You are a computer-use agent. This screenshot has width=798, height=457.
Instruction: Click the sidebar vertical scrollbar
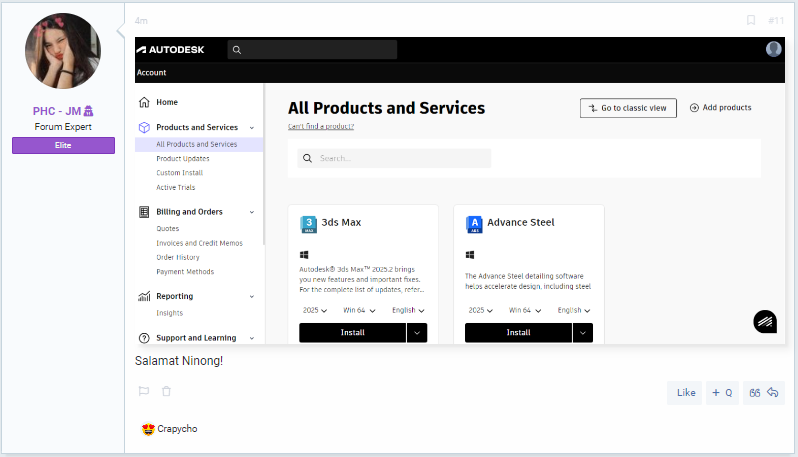click(x=264, y=164)
